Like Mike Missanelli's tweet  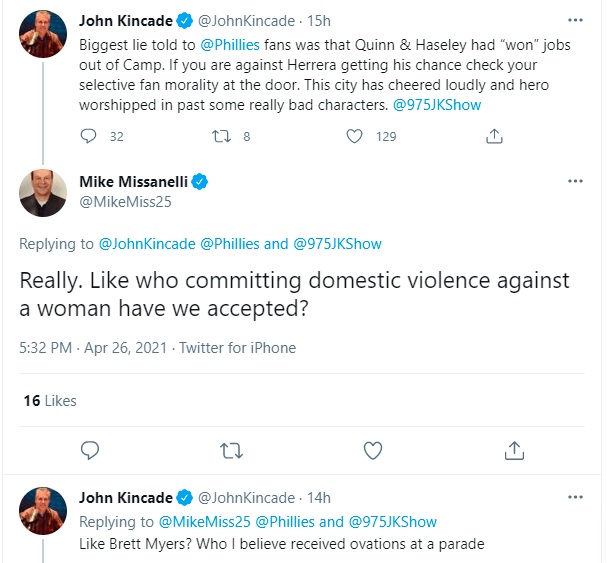click(372, 450)
